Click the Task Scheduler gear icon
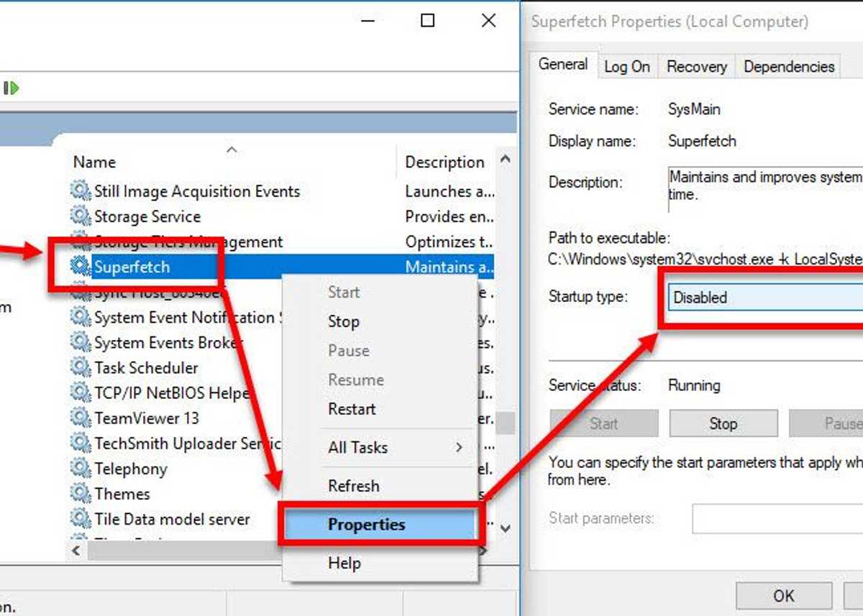 (x=81, y=368)
